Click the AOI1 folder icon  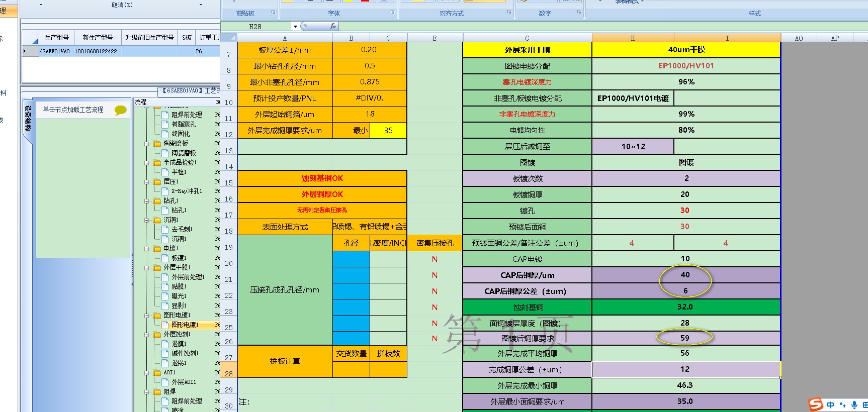point(157,373)
